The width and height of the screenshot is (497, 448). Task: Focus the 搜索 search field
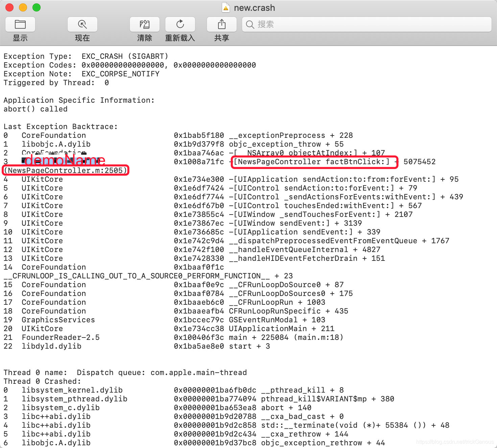coord(367,24)
